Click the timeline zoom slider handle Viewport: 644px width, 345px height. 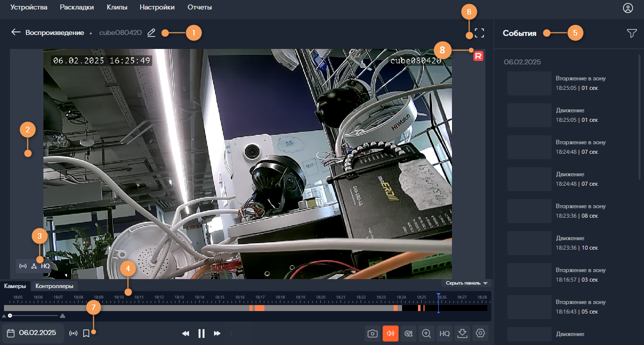(10, 316)
